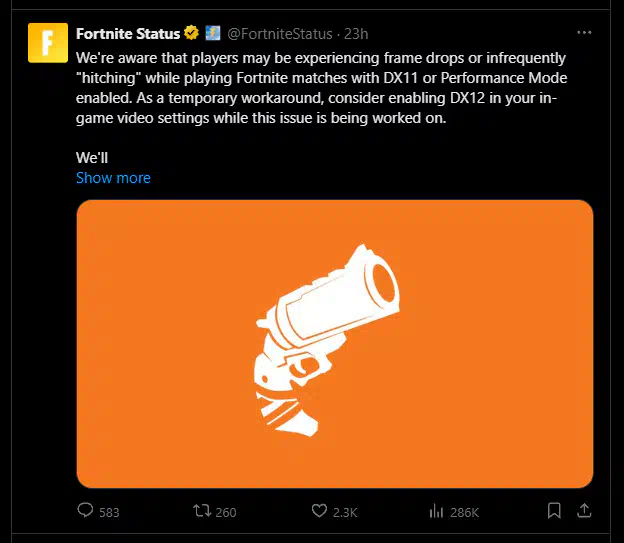Click the 583 replies count
The image size is (624, 543).
coord(109,512)
